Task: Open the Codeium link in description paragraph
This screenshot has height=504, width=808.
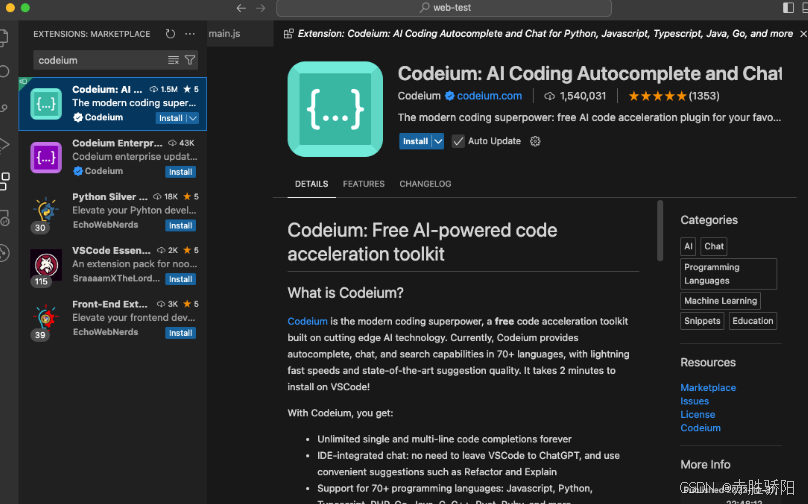Action: tap(307, 321)
